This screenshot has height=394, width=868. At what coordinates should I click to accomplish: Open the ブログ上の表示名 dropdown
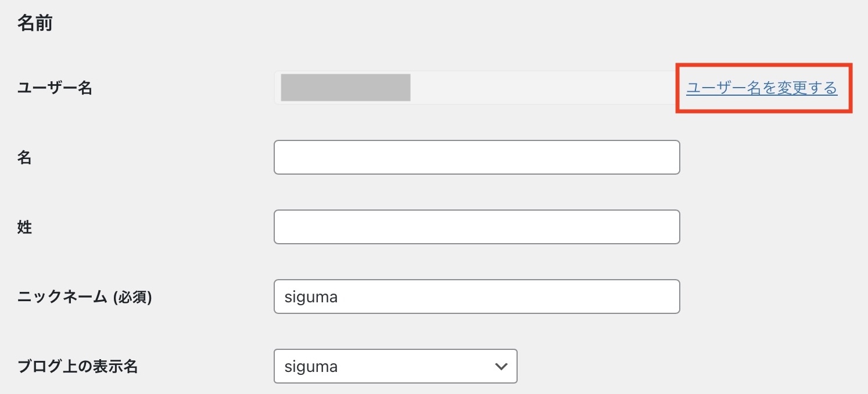pos(395,366)
